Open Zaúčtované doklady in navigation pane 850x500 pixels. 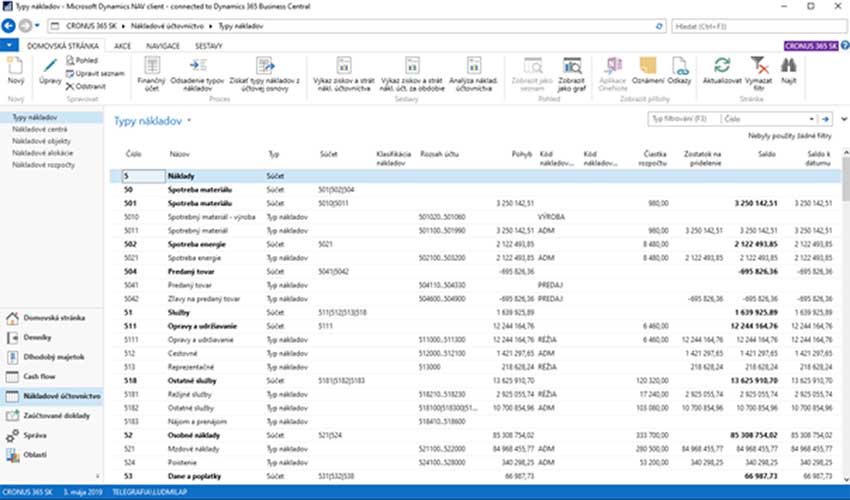(52, 415)
